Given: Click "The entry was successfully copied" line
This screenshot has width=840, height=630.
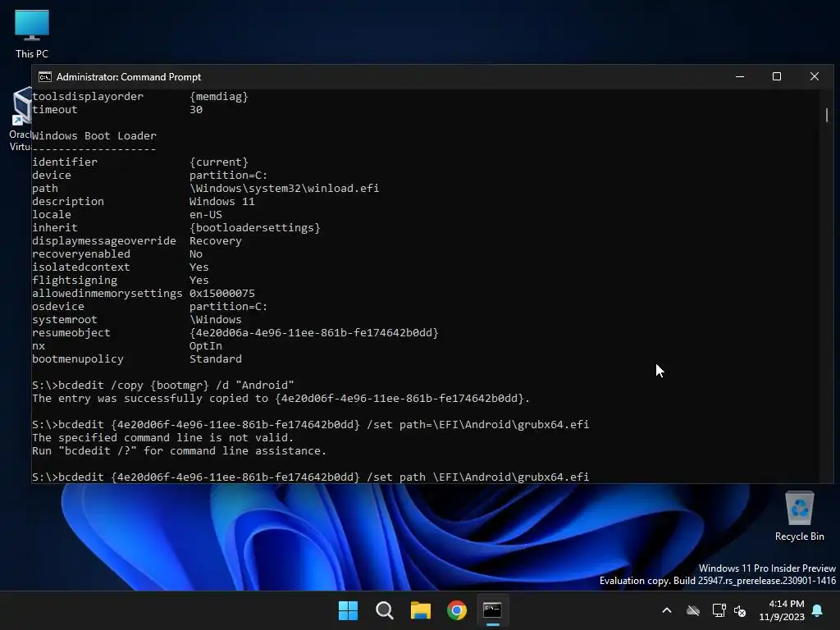Looking at the screenshot, I should pyautogui.click(x=281, y=399).
